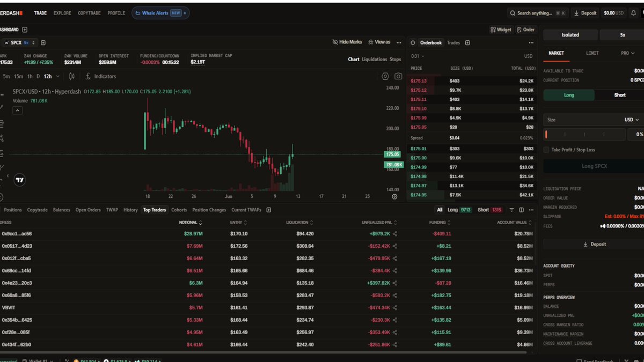Open Order panel button
The width and height of the screenshot is (644, 362).
pos(525,30)
